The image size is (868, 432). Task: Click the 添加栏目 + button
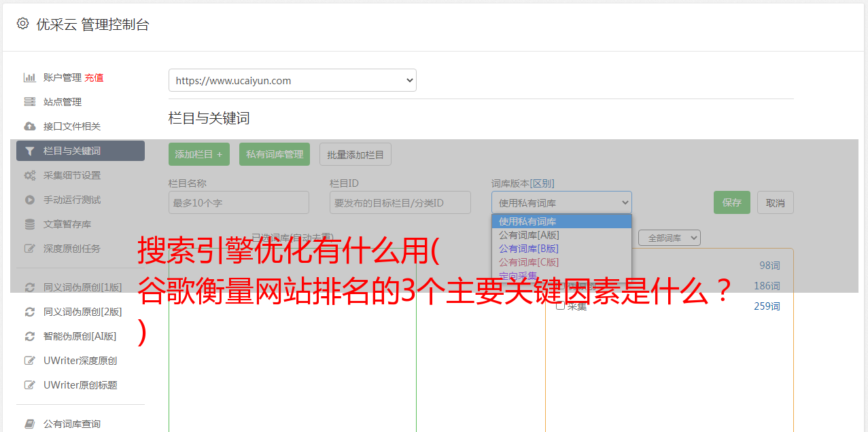[199, 154]
